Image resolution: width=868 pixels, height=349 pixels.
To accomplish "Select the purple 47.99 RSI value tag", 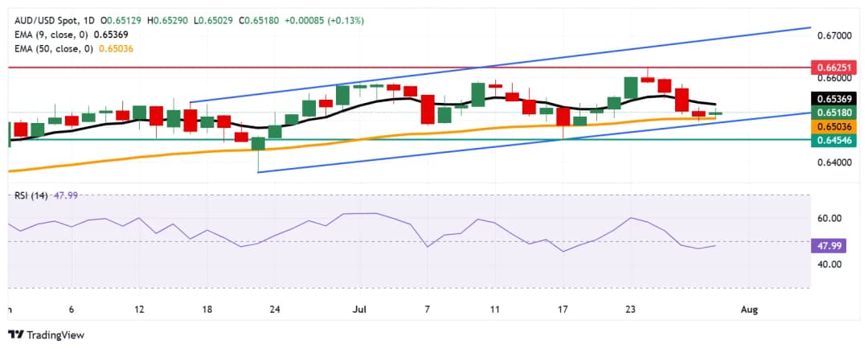I will pyautogui.click(x=836, y=244).
